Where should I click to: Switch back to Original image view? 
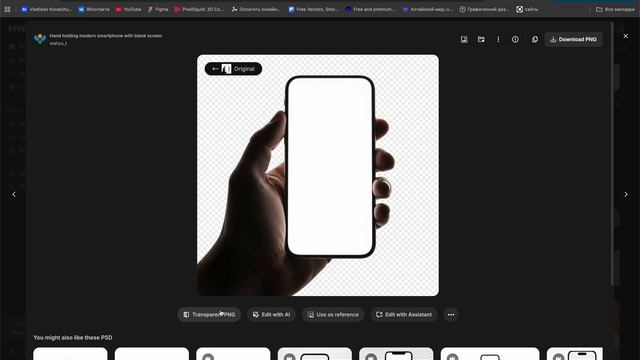[233, 69]
